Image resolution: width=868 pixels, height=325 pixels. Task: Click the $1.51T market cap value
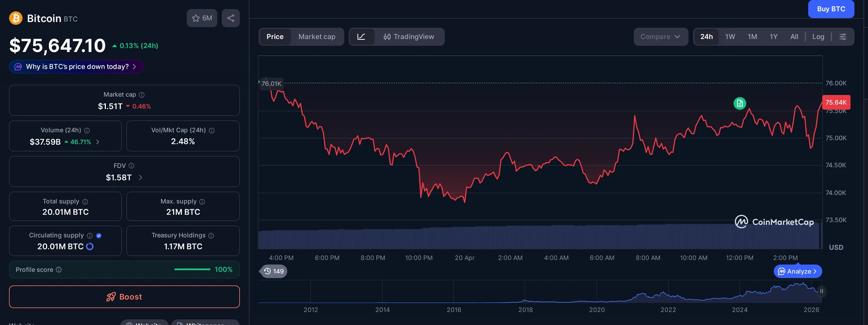110,106
